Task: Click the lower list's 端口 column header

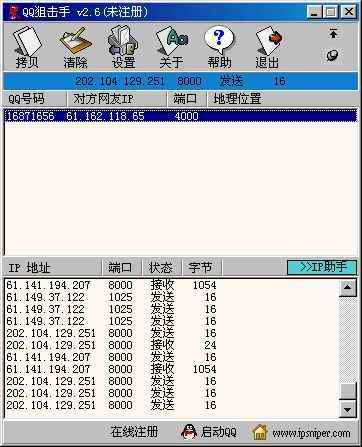Action: (122, 268)
